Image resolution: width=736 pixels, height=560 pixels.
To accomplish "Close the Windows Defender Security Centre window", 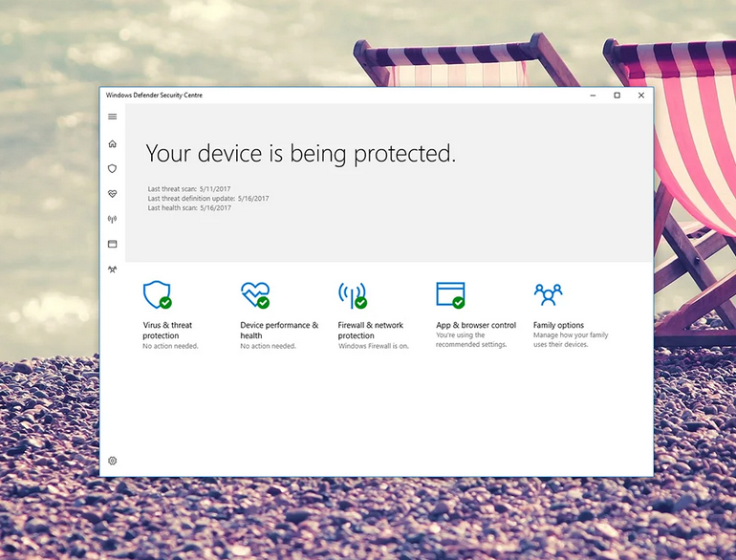I will 640,96.
